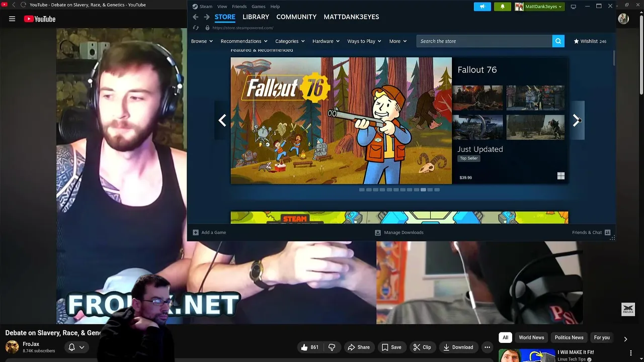644x362 pixels.
Task: Open the MATTDANK3EYES profile tab
Action: [351, 17]
